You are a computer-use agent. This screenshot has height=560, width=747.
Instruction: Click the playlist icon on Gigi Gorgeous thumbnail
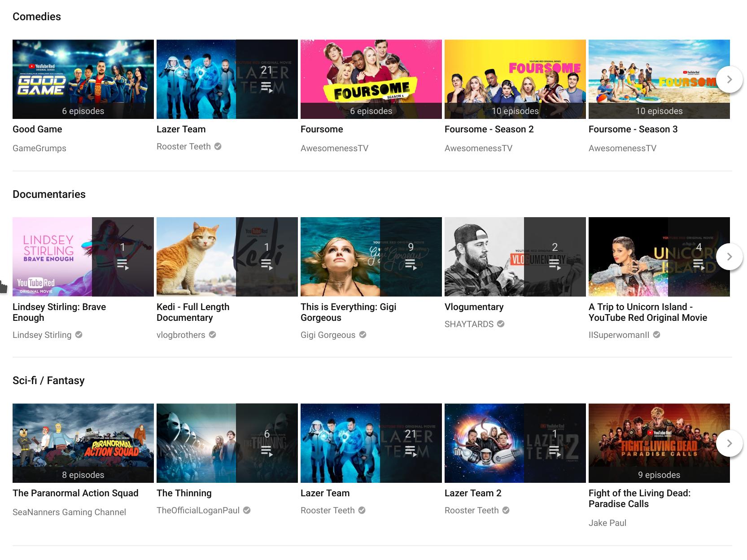pyautogui.click(x=411, y=265)
